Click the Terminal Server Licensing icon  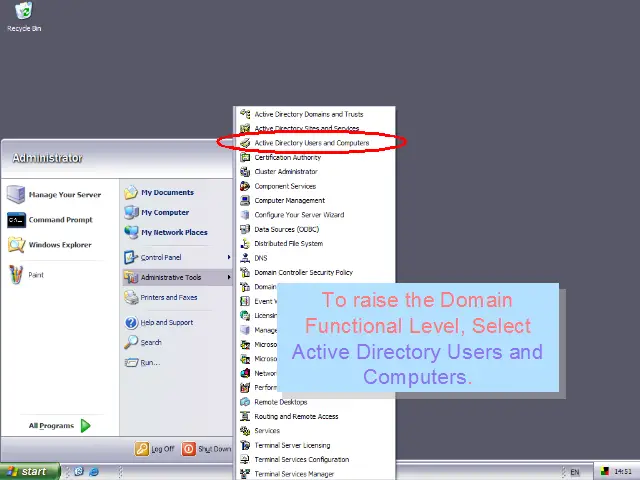click(x=245, y=445)
